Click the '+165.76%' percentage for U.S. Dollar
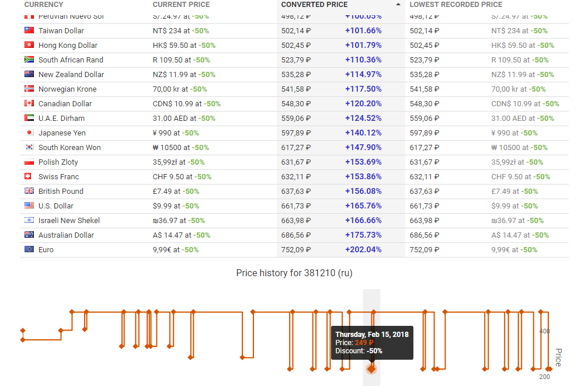This screenshot has width=588, height=386. 363,206
